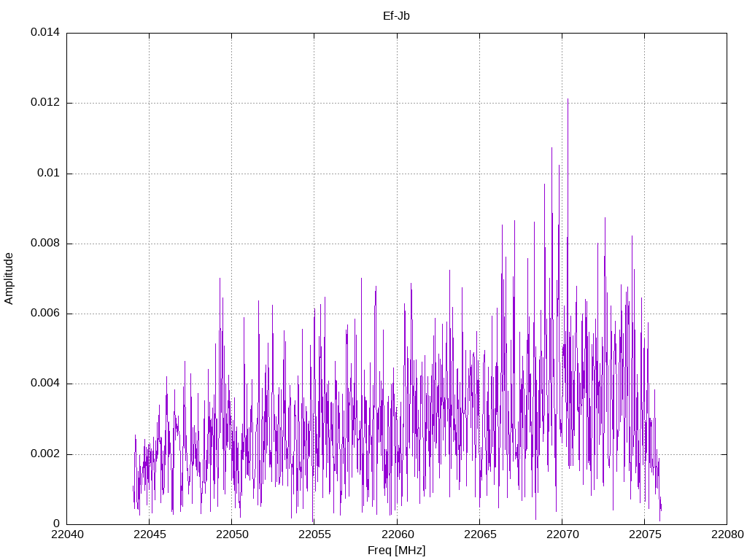Click the y-axis tick label 0.002
The image size is (747, 560).
click(x=45, y=454)
